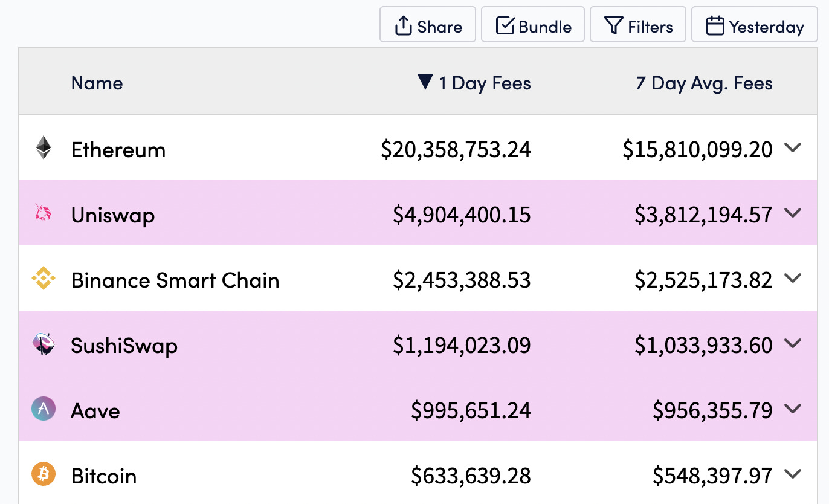Expand the SushiSwap row chevron
Screen dimensions: 829x504
tap(792, 343)
